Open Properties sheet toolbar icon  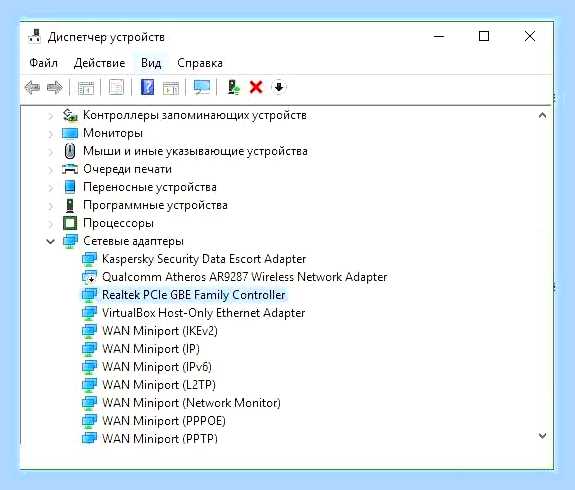coord(116,88)
